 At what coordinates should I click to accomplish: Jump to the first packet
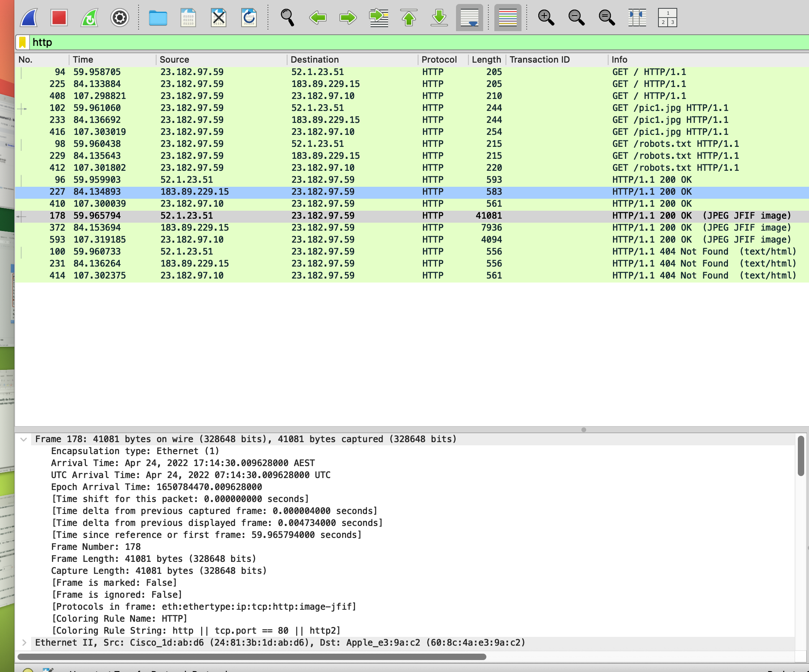click(408, 18)
